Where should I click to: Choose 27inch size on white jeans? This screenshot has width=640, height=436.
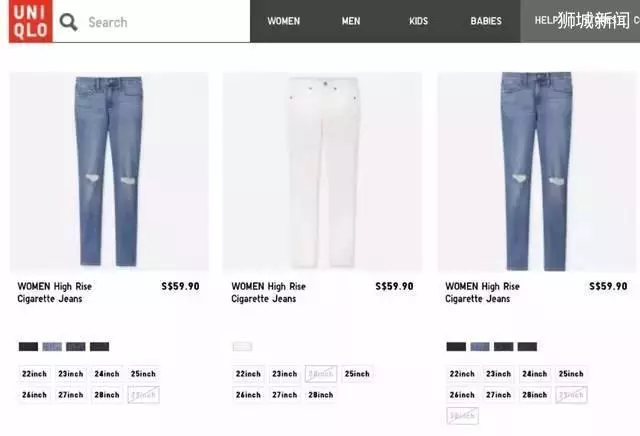click(284, 395)
